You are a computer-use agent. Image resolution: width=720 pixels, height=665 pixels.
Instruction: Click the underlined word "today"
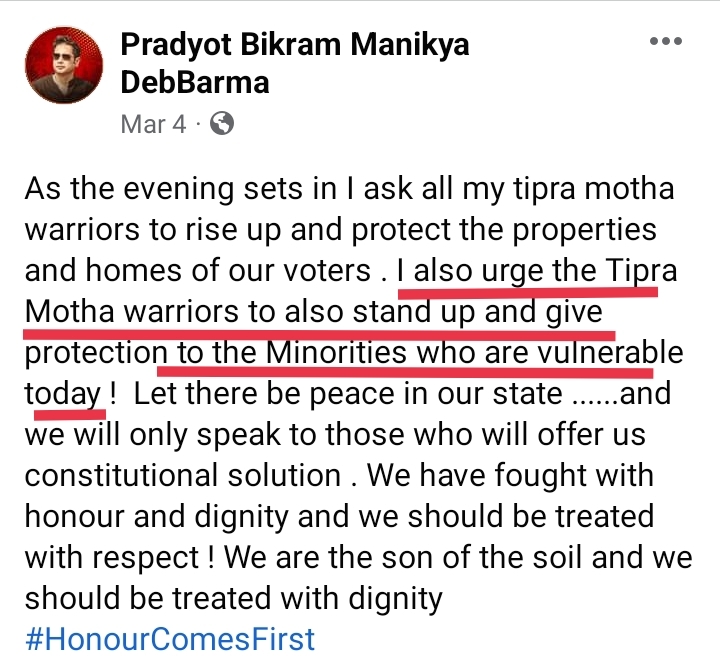[63, 394]
